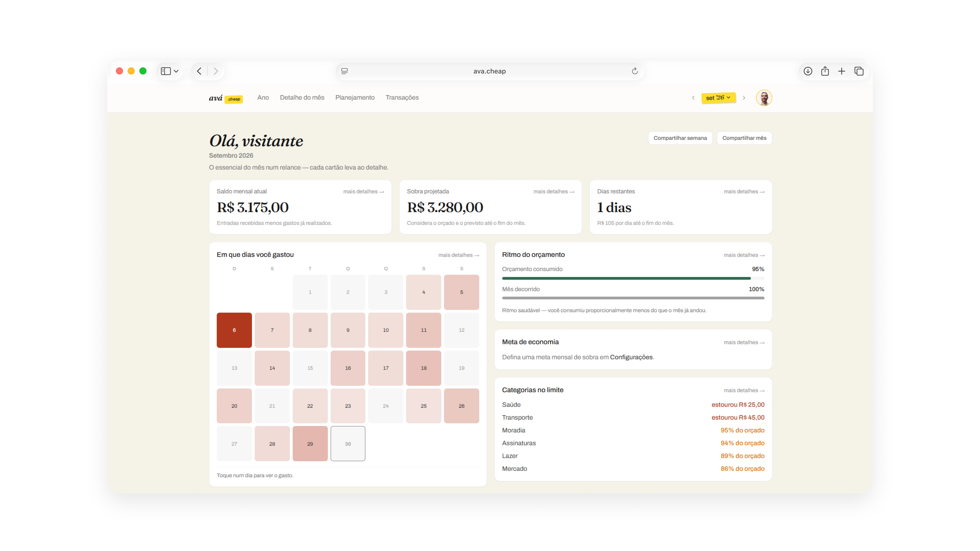Reload the ava.cheap page
The height and width of the screenshot is (551, 980).
point(635,71)
